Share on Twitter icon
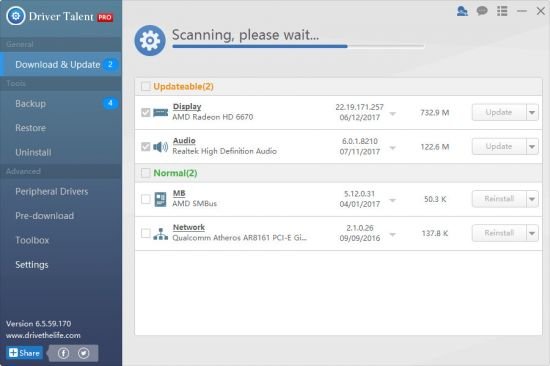Viewport: 550px width, 366px height. [x=83, y=353]
